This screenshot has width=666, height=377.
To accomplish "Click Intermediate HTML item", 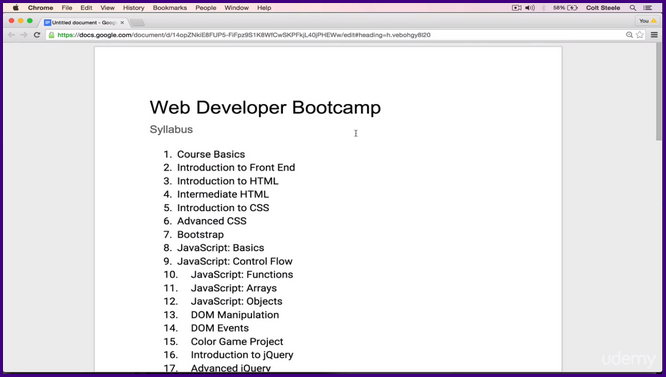I will coord(223,194).
